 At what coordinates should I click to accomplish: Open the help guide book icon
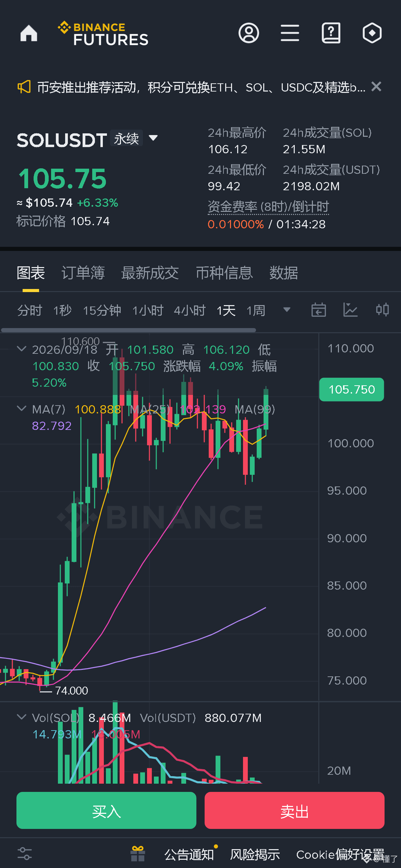[331, 33]
